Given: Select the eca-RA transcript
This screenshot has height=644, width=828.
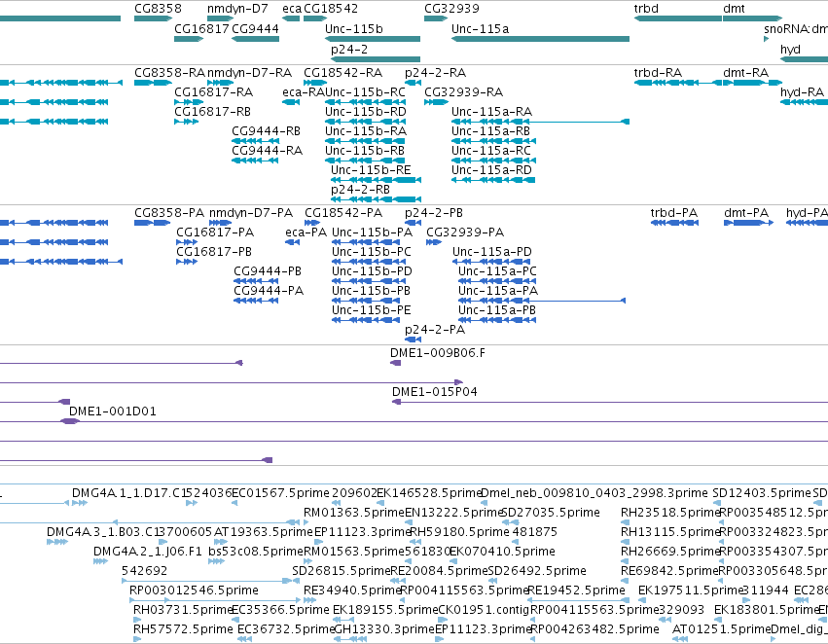Looking at the screenshot, I should point(291,102).
